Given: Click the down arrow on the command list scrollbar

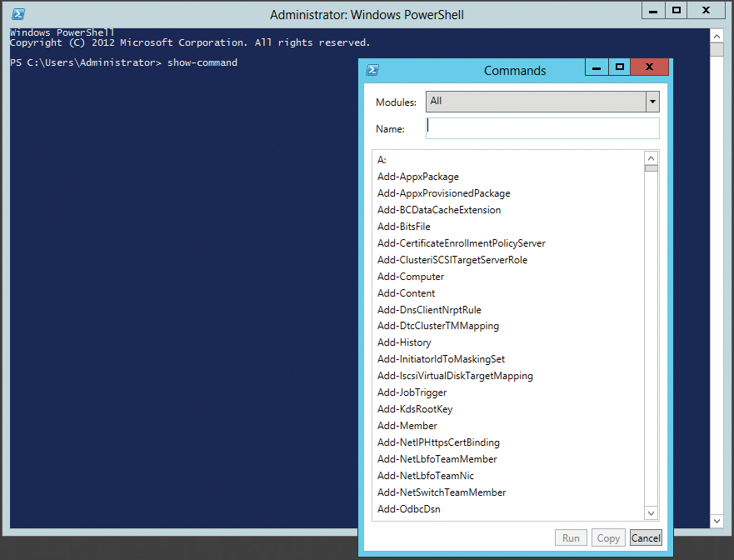Looking at the screenshot, I should coord(652,512).
